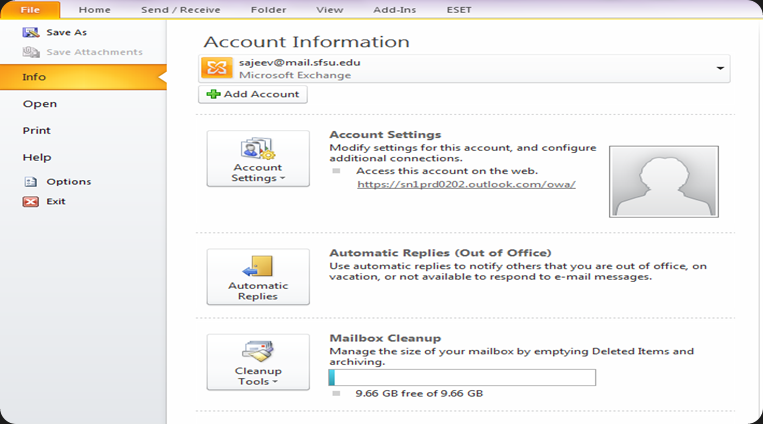Click the mailbox storage usage bar
763x424 pixels.
coord(462,377)
